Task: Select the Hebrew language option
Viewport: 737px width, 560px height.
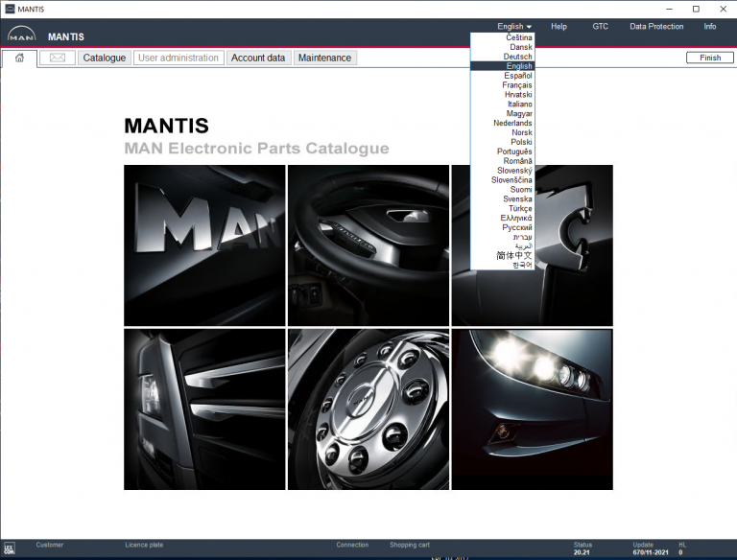Action: (x=503, y=237)
